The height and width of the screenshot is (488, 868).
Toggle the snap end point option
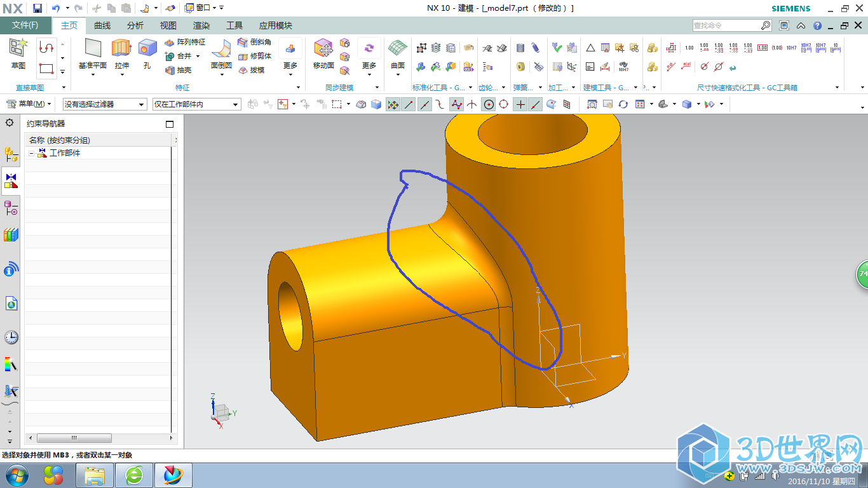(x=409, y=104)
